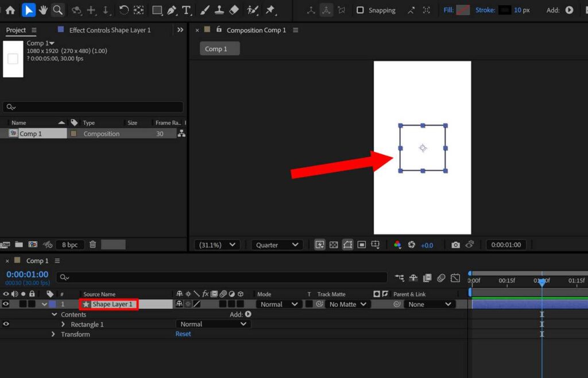Open the timeline Comp 1 panel menu
Viewport: 588px width, 378px height.
coord(57,261)
